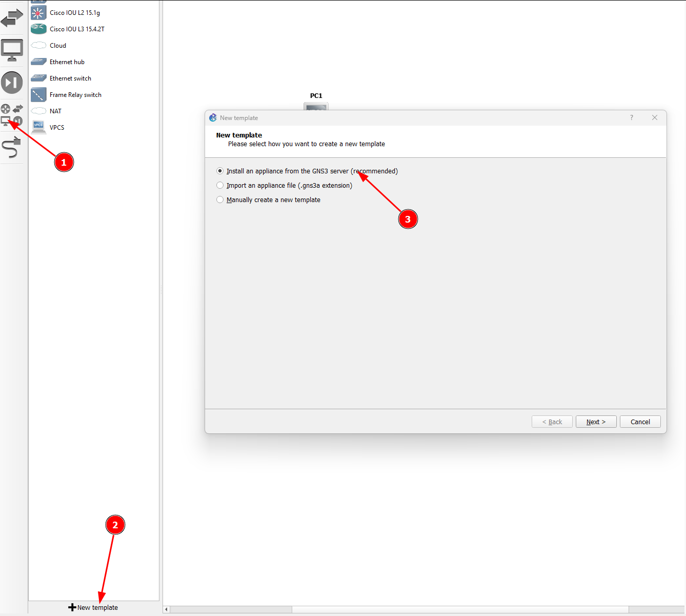
Task: Pick the Cloud device
Action: pos(57,46)
